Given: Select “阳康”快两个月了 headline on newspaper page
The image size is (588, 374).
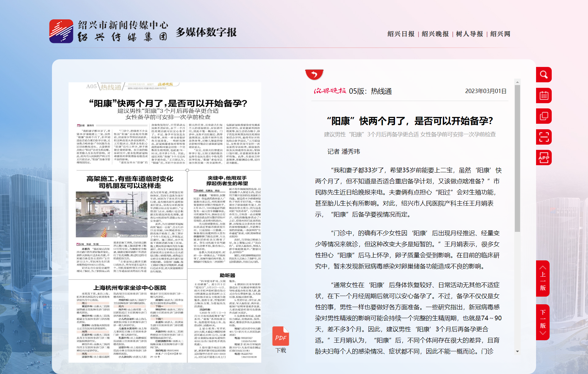Looking at the screenshot, I should click(168, 103).
